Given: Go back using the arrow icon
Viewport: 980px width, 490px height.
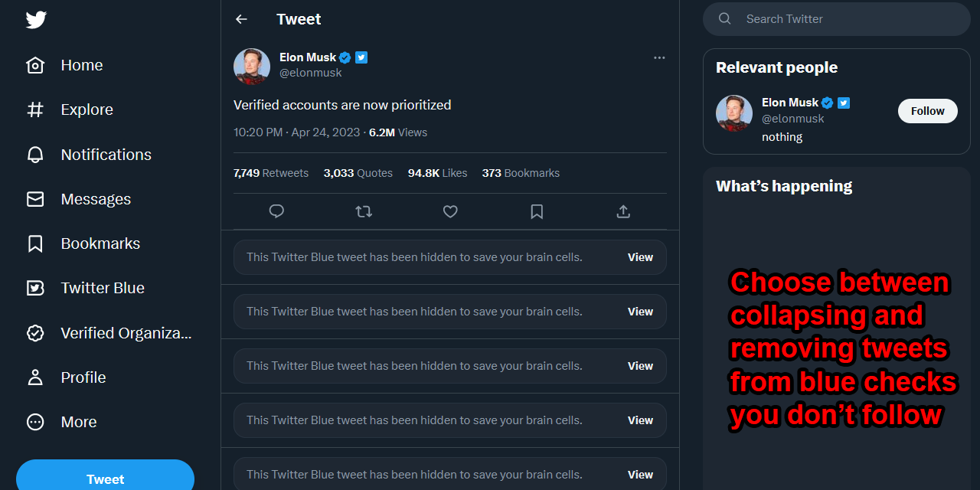Looking at the screenshot, I should (x=241, y=19).
